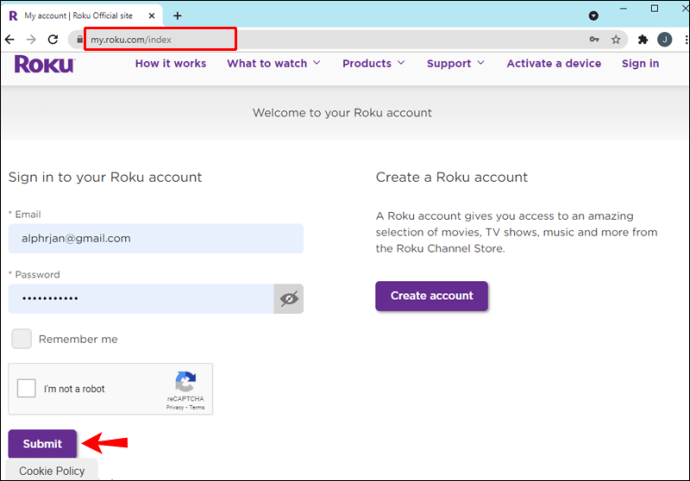Open the Extensions puzzle icon
Viewport: 690px width, 481px height.
[643, 40]
